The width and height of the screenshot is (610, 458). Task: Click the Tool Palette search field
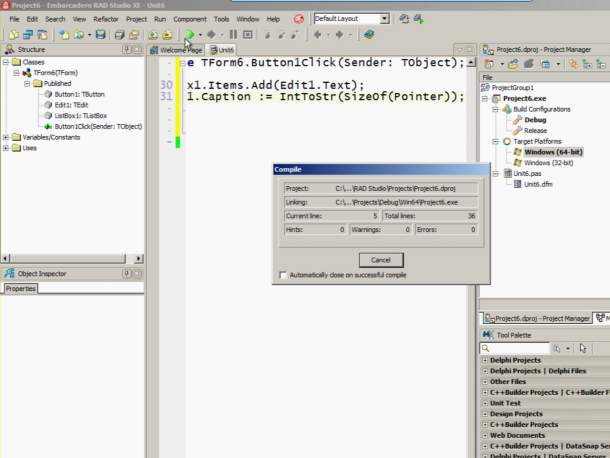515,348
